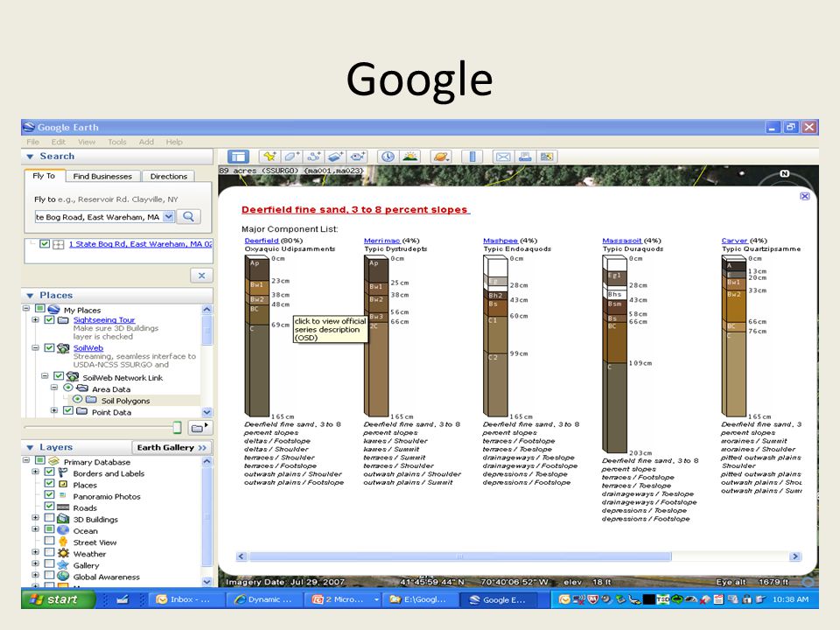Image resolution: width=840 pixels, height=630 pixels.
Task: Select the View in Google Maps icon
Action: coord(547,157)
